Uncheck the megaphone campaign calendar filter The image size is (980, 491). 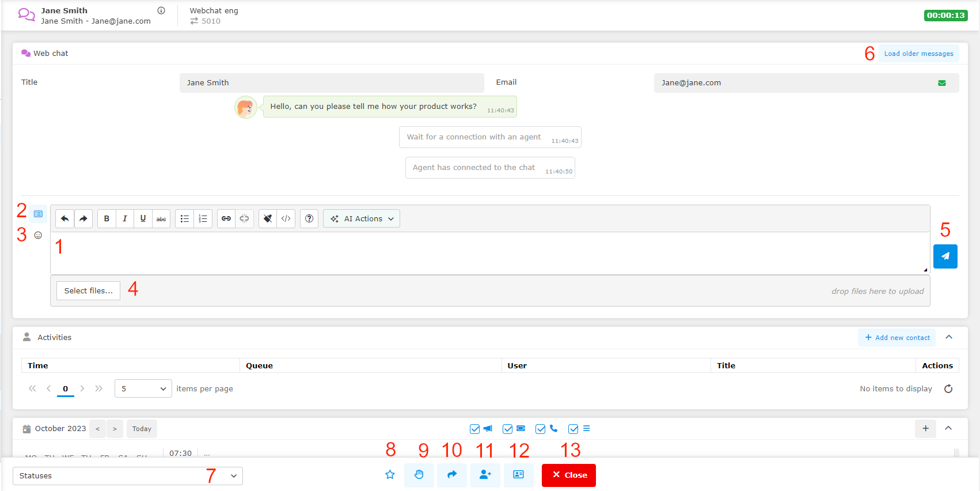(474, 429)
